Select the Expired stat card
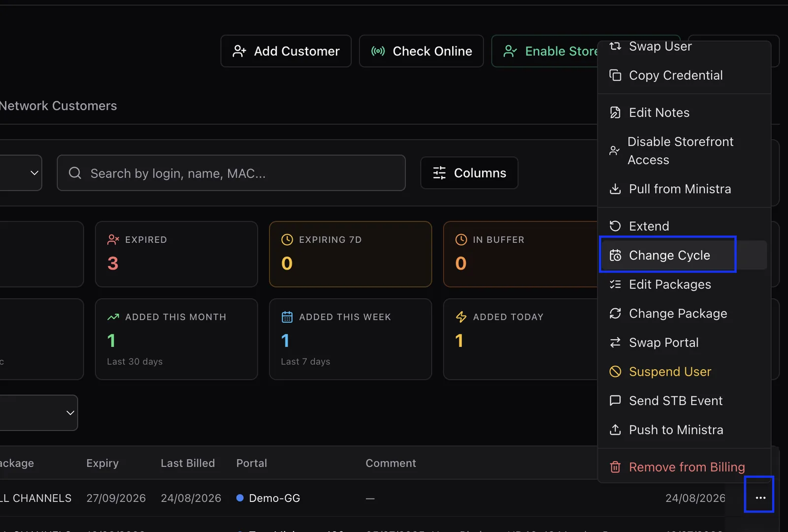Screen dimensions: 788x532 coord(176,254)
